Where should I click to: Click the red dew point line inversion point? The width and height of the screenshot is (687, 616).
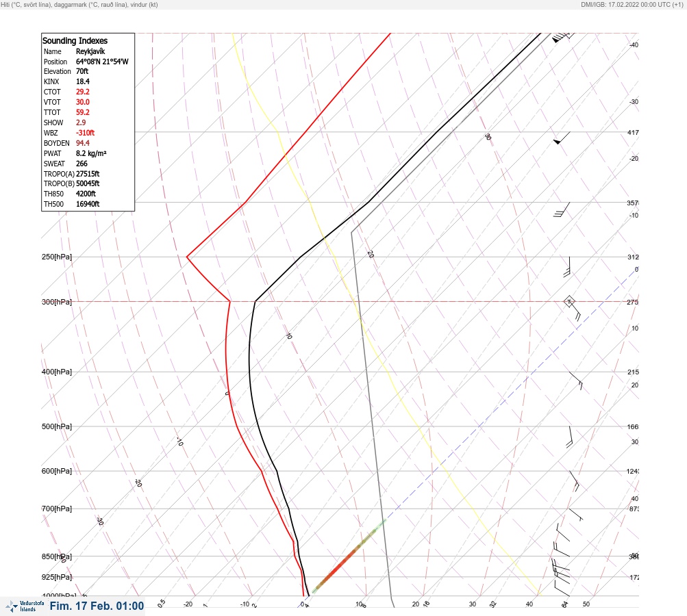[187, 257]
